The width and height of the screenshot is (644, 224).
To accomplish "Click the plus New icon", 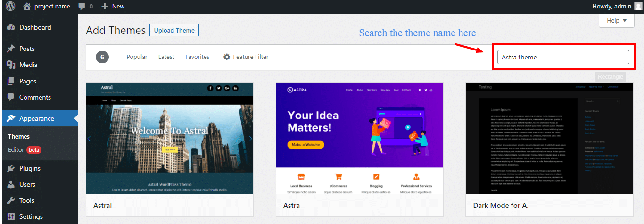I will tap(105, 6).
